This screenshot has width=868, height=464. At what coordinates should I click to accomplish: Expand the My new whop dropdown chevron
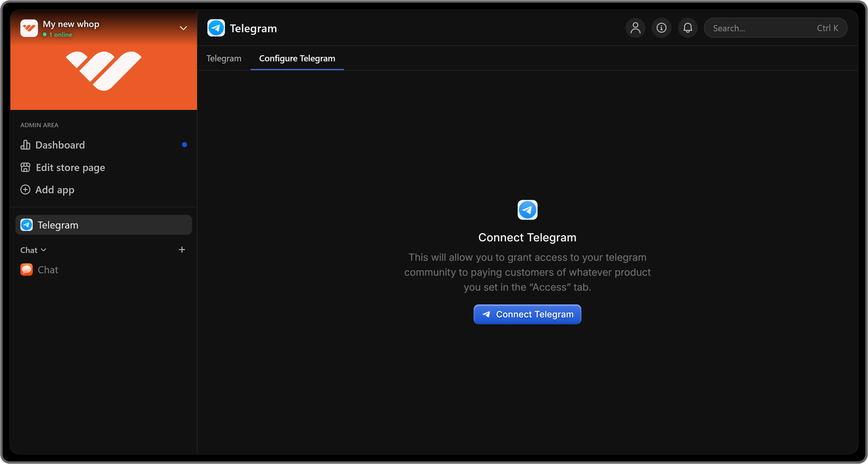click(x=183, y=28)
